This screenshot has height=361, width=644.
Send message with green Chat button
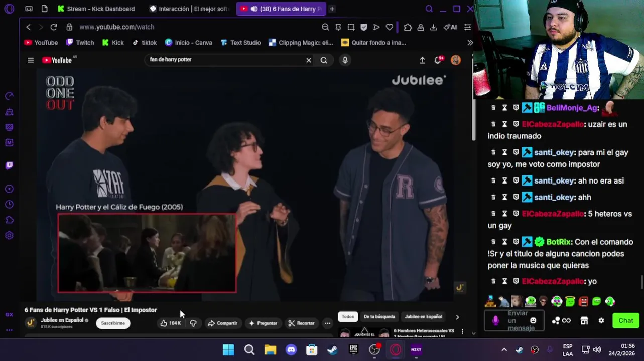(x=625, y=321)
